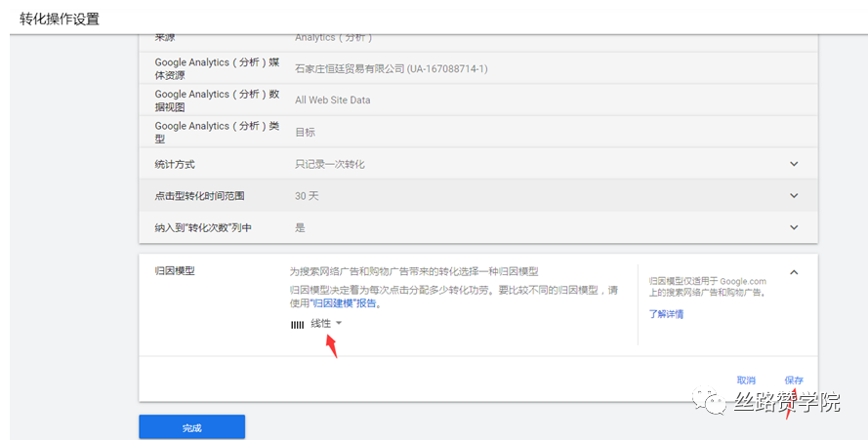The image size is (868, 440).
Task: Click the Google Analytics（分析）媒体资源 label
Action: click(217, 68)
